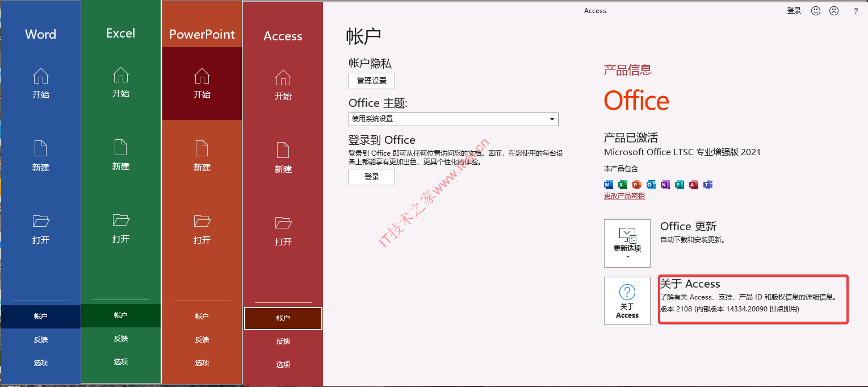The height and width of the screenshot is (387, 868).
Task: Open the Office 主题 combo box
Action: click(454, 119)
